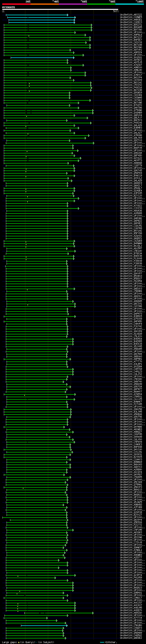Click the 507 end position label

115,11
